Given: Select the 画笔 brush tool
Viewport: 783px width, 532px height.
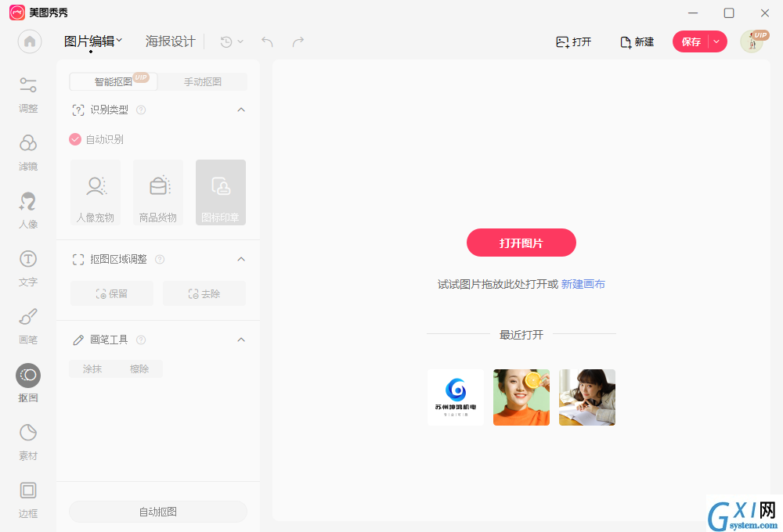Looking at the screenshot, I should (28, 326).
